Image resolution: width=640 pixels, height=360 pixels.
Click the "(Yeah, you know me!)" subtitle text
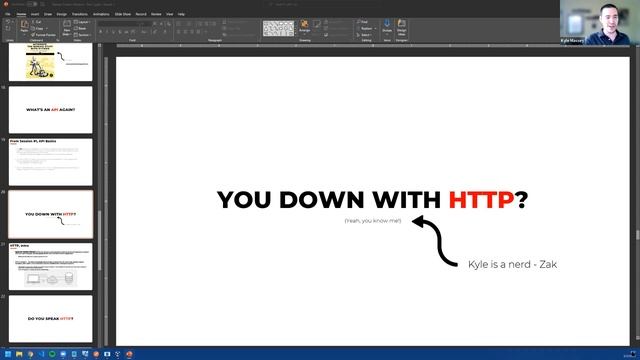[373, 221]
